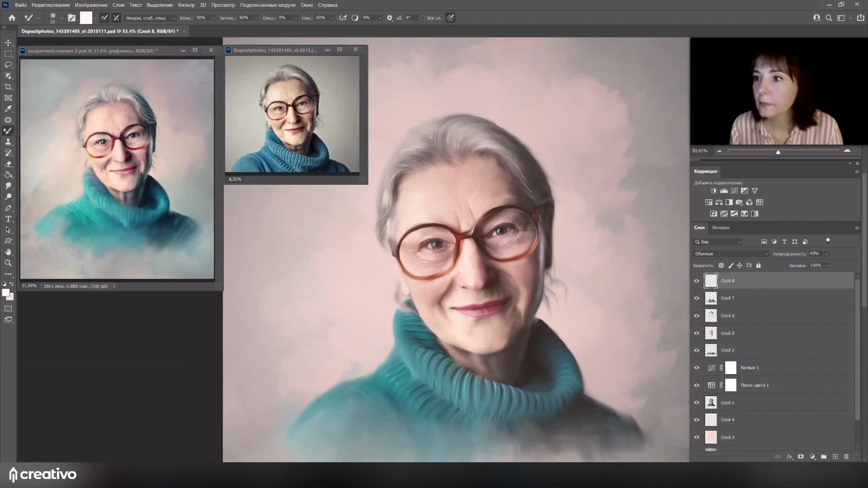The height and width of the screenshot is (488, 868).
Task: Open the Коррекция panel tab
Action: tap(706, 171)
